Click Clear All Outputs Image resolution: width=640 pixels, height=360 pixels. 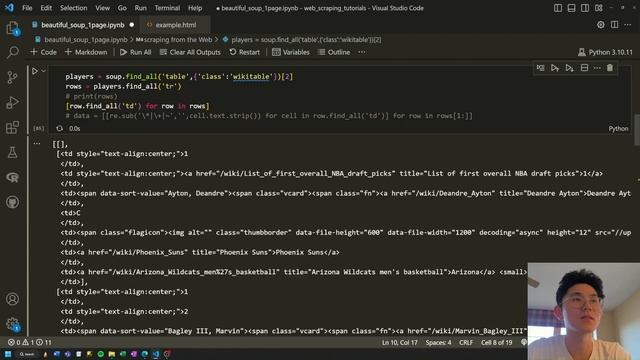pyautogui.click(x=190, y=52)
